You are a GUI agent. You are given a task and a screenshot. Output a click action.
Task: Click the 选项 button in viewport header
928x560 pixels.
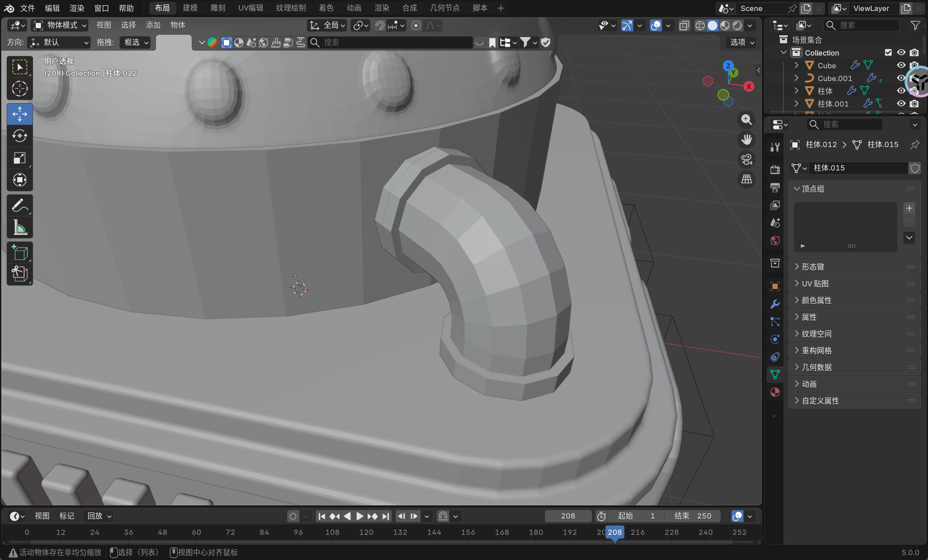pyautogui.click(x=742, y=42)
